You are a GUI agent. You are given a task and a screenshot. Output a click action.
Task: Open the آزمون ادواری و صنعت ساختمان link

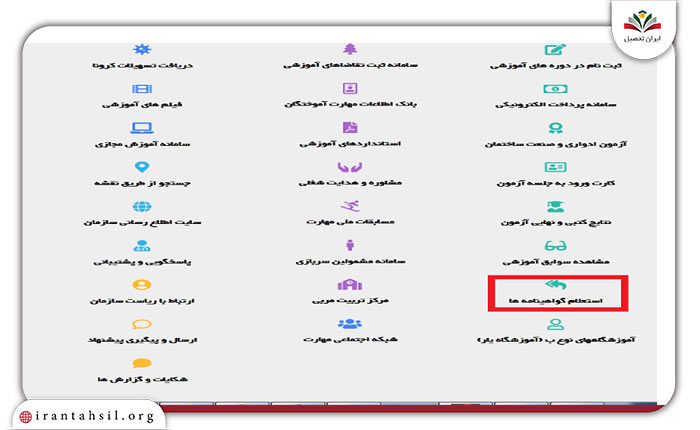[555, 144]
